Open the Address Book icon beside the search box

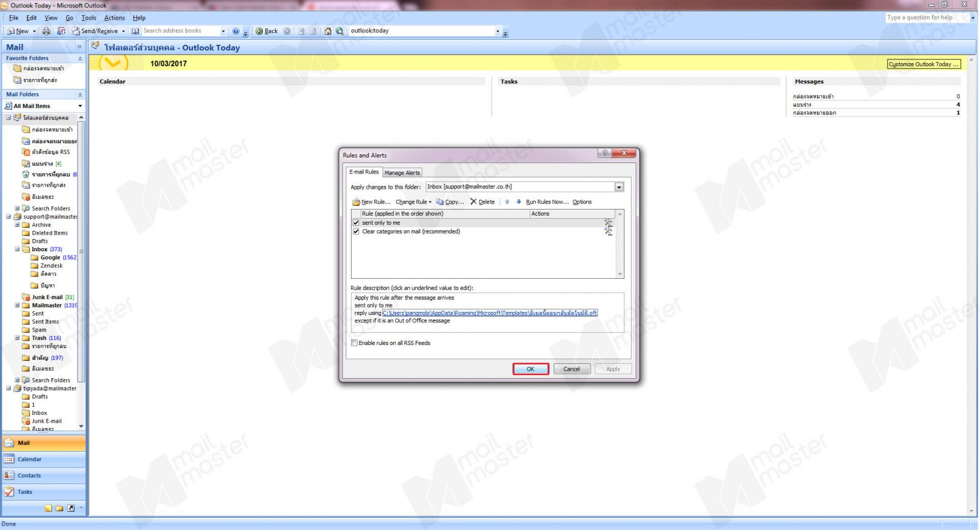point(135,31)
